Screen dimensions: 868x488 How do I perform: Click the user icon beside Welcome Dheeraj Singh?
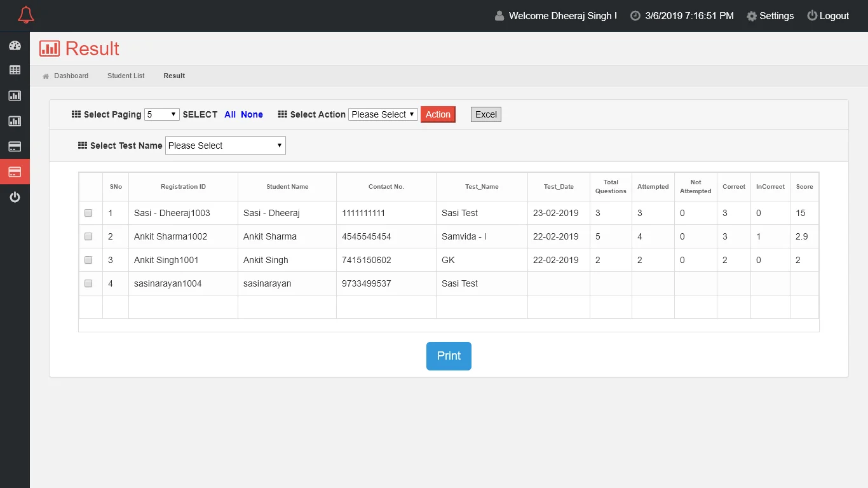tap(499, 16)
